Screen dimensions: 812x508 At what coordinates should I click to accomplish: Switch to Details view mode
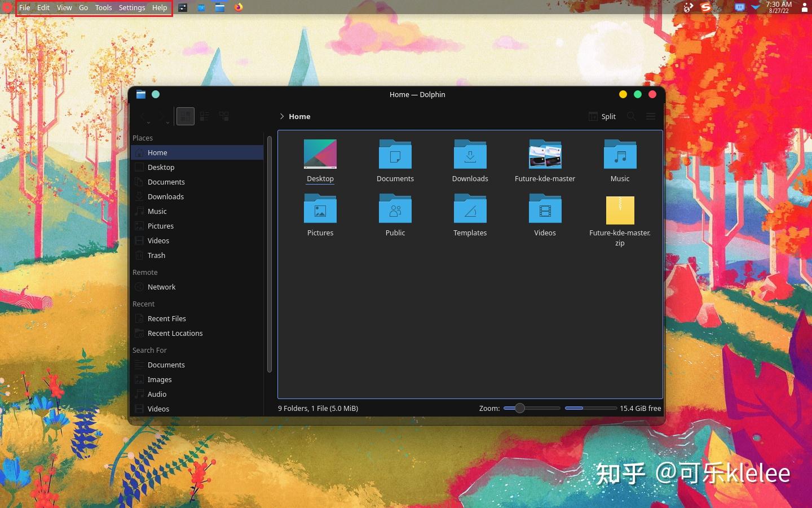tap(223, 116)
